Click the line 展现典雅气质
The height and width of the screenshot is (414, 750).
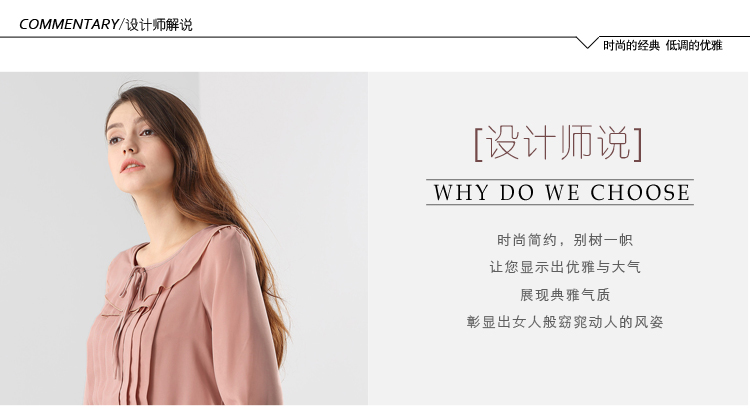565,294
